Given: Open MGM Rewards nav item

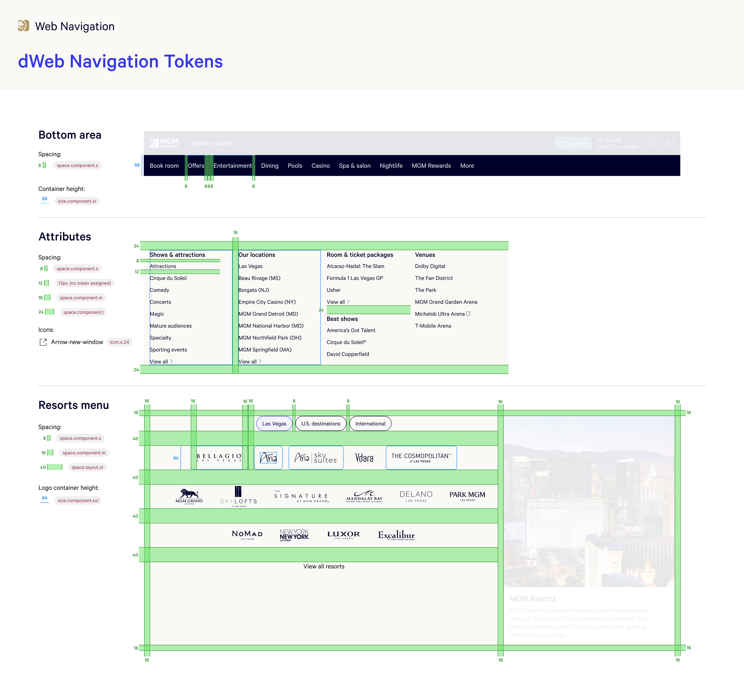Looking at the screenshot, I should [431, 166].
